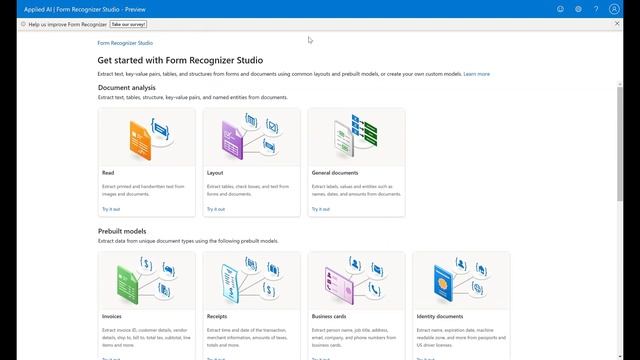This screenshot has width=640, height=360.
Task: Click the Take our survey! button
Action: 128,24
